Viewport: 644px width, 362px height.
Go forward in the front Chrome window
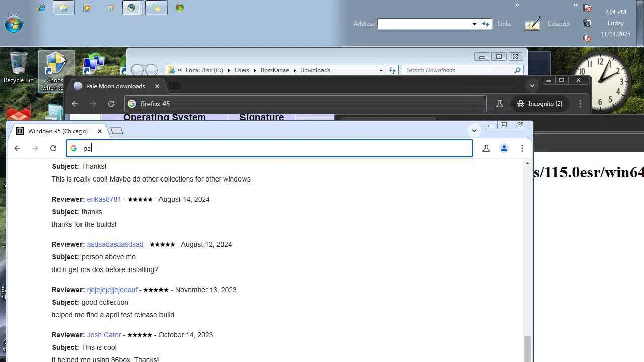click(35, 148)
